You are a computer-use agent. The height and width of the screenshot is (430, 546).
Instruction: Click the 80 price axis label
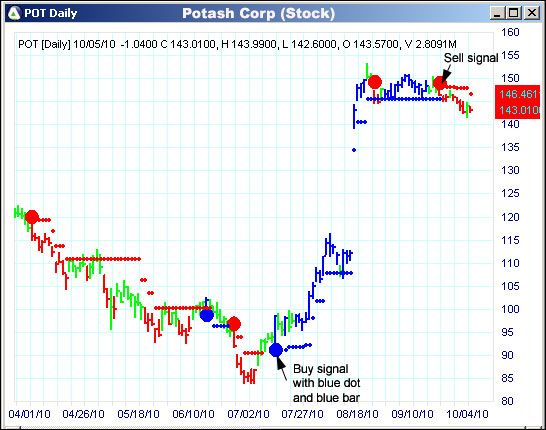click(507, 401)
